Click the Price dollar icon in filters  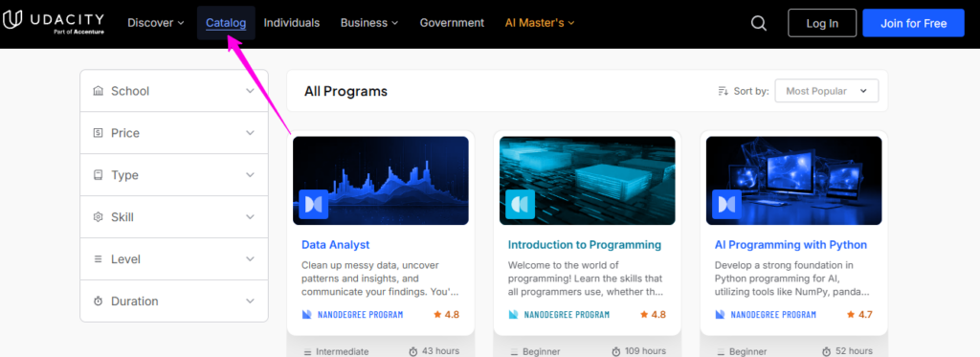(99, 133)
